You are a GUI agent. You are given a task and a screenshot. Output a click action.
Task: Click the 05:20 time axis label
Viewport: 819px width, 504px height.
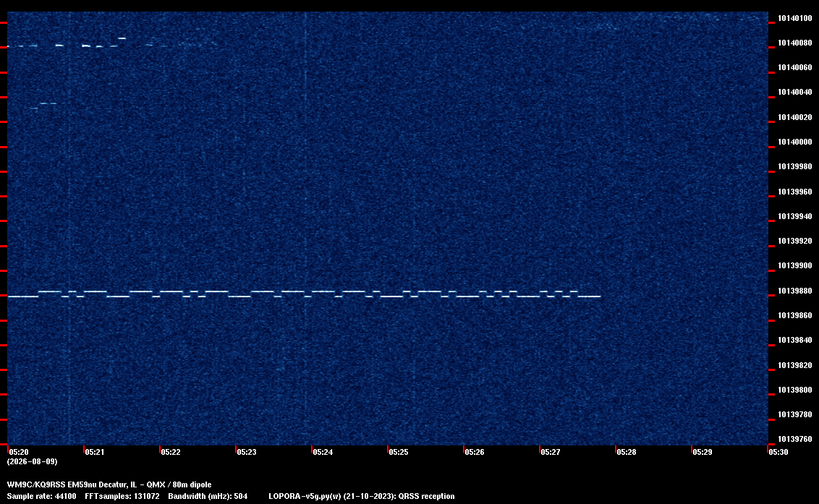[19, 452]
